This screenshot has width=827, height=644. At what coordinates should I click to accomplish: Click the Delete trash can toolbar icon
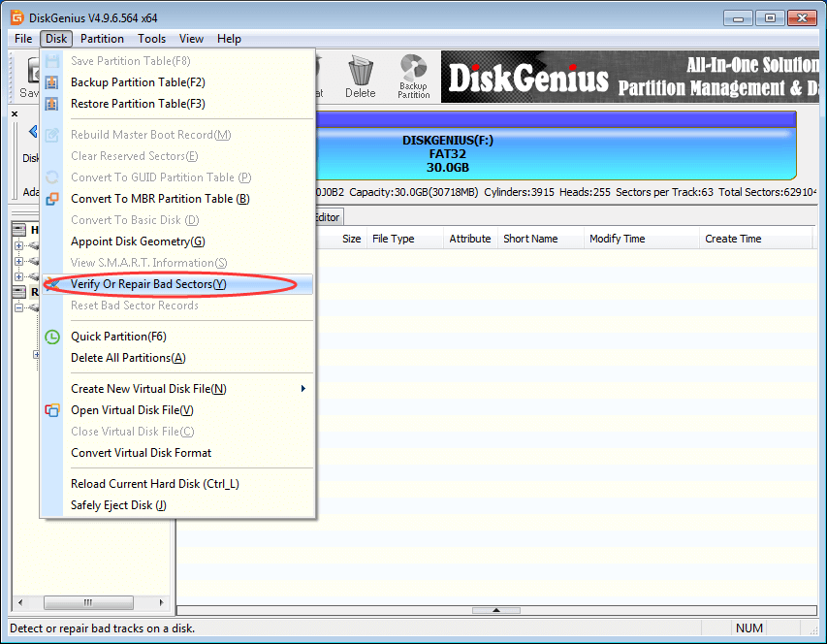click(361, 77)
